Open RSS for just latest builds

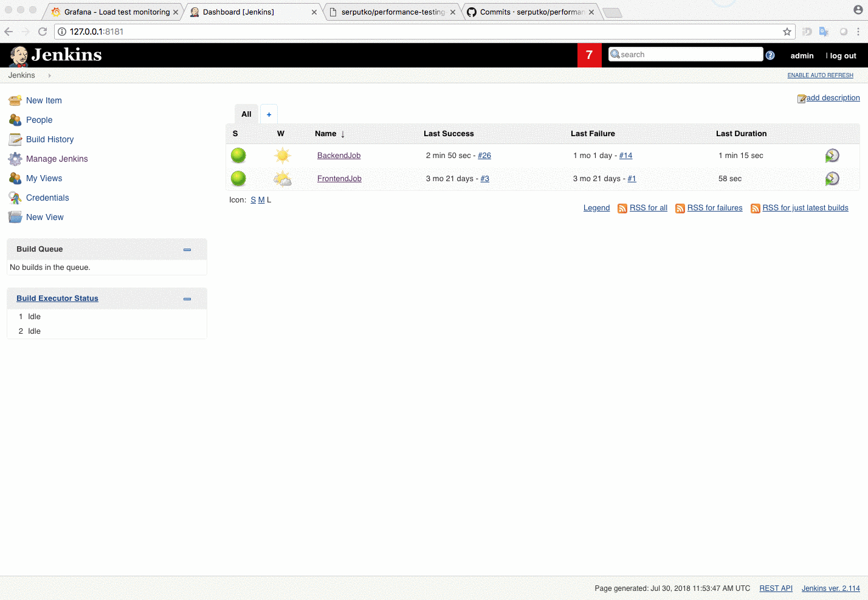(x=805, y=208)
